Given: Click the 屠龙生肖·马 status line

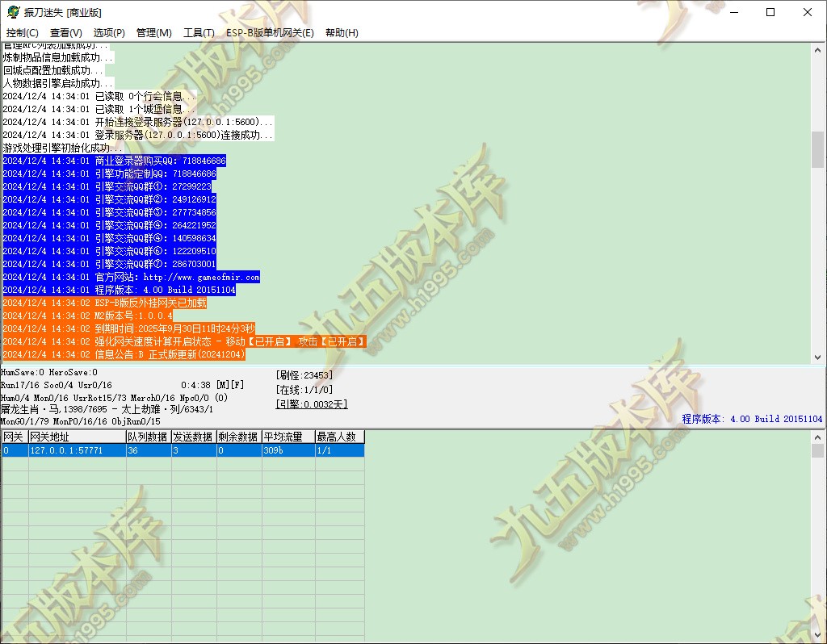Looking at the screenshot, I should tap(107, 409).
